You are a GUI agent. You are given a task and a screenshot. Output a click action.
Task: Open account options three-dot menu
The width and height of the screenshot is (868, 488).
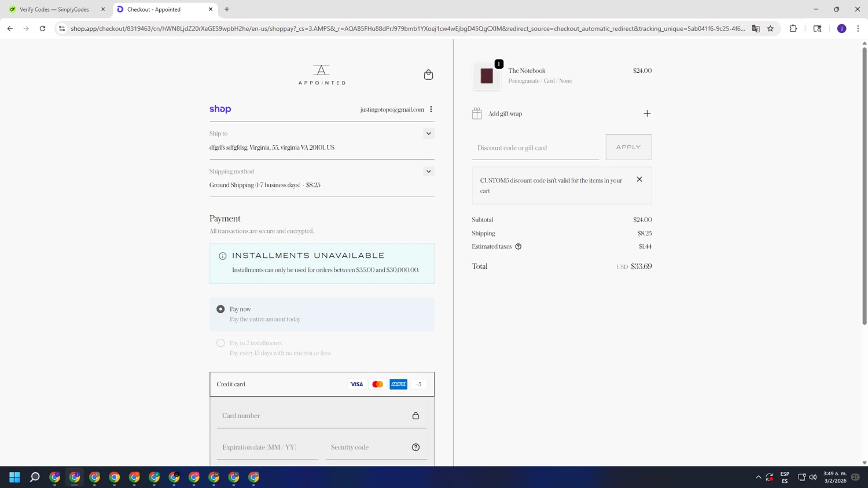(431, 109)
